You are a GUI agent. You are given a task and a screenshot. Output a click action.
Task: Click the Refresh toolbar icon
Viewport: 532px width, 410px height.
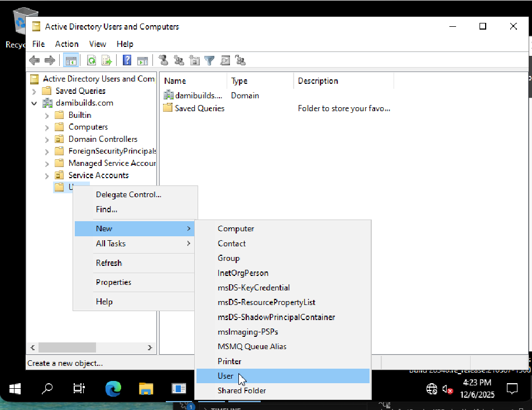92,60
